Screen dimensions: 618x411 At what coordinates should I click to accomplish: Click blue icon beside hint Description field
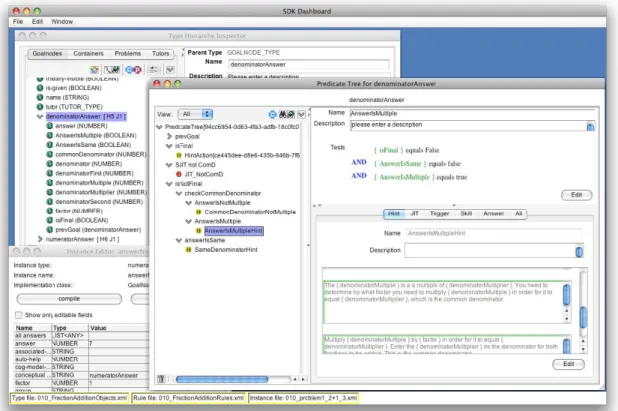coord(579,251)
